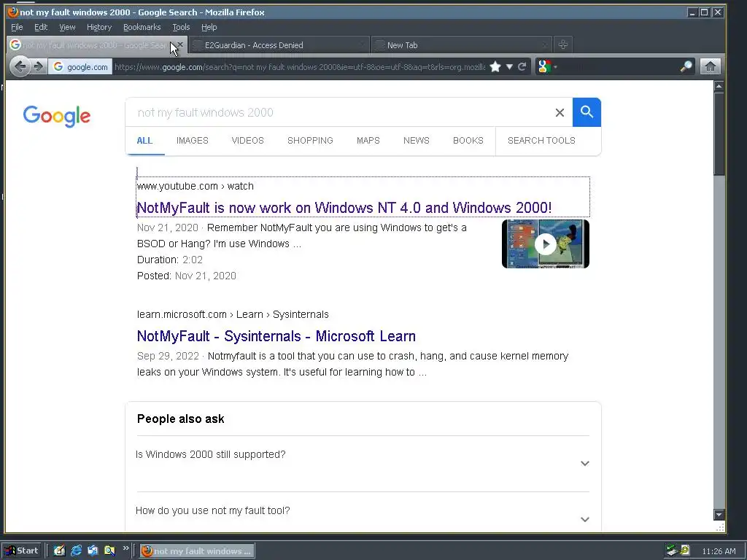Open NotMyFault Windows NT 4.0 YouTube result
Screen dimensions: 747x560
(x=344, y=208)
